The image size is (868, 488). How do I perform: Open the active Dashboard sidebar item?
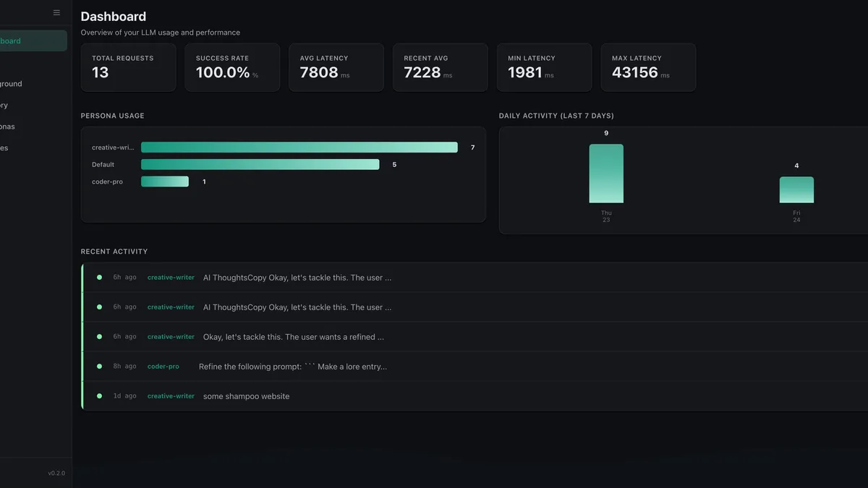(x=33, y=40)
